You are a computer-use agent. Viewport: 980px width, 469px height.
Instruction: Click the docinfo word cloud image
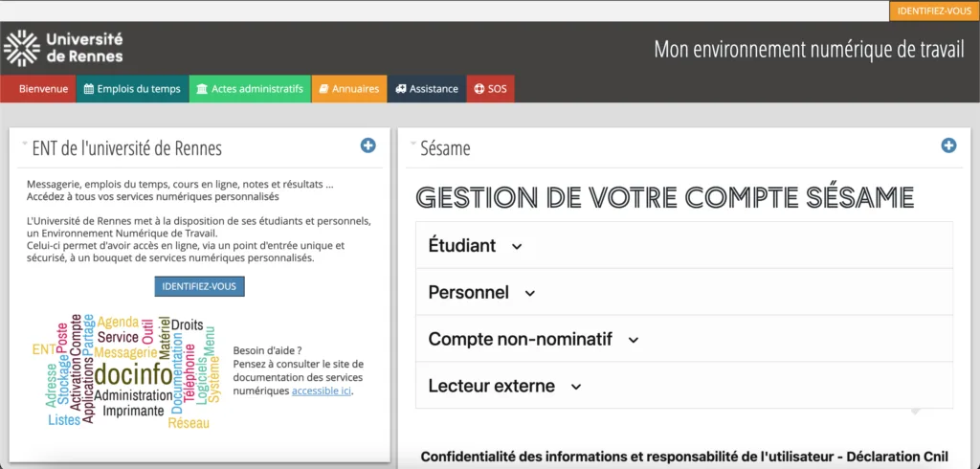(127, 370)
